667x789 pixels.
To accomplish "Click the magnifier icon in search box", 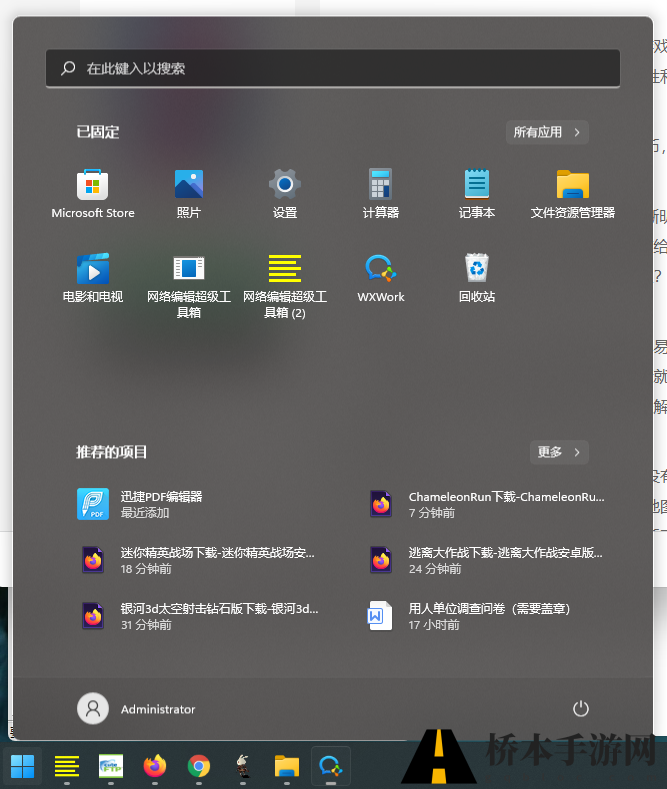I will coord(68,68).
